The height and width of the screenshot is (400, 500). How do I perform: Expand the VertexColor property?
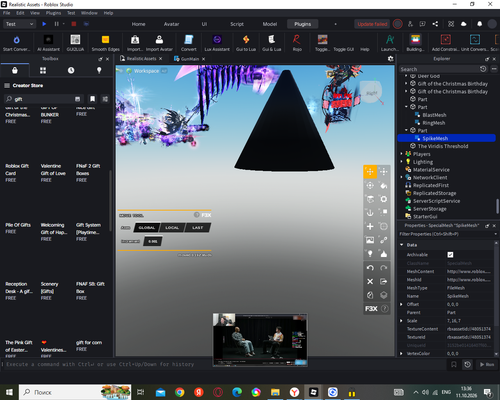click(401, 353)
